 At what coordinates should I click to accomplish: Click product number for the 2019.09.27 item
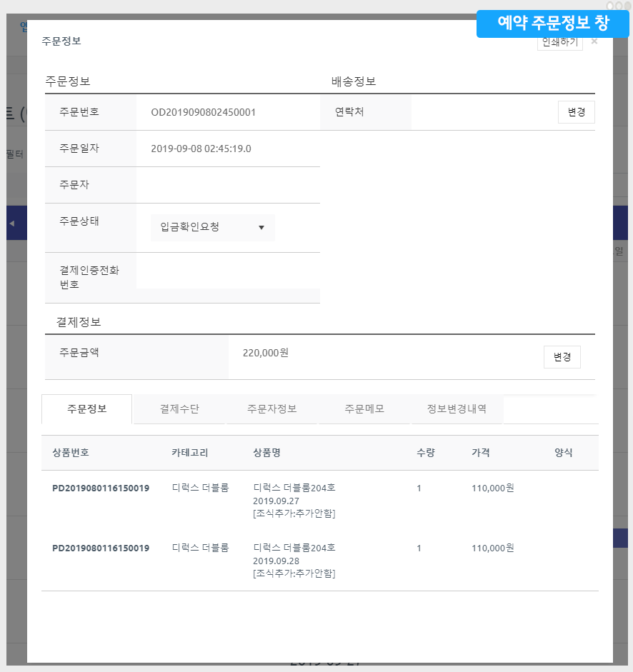pos(101,488)
